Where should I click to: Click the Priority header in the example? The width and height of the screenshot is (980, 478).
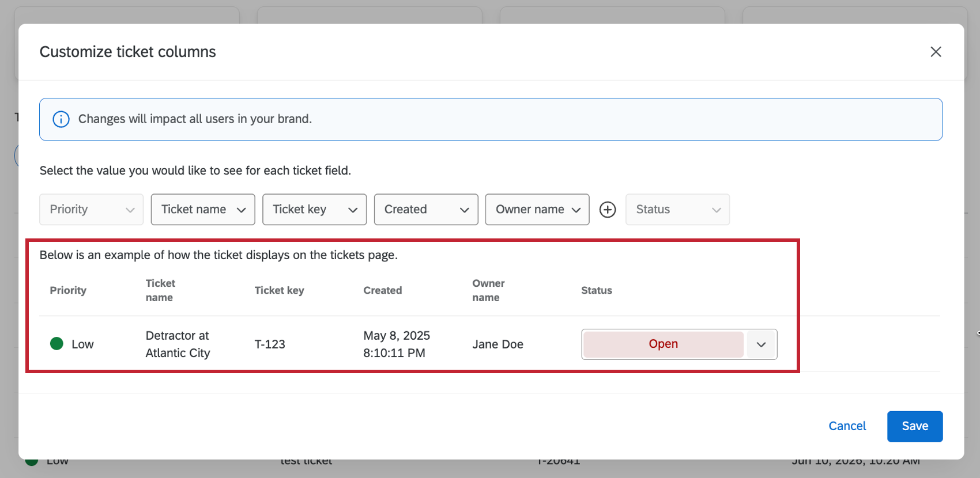(68, 290)
